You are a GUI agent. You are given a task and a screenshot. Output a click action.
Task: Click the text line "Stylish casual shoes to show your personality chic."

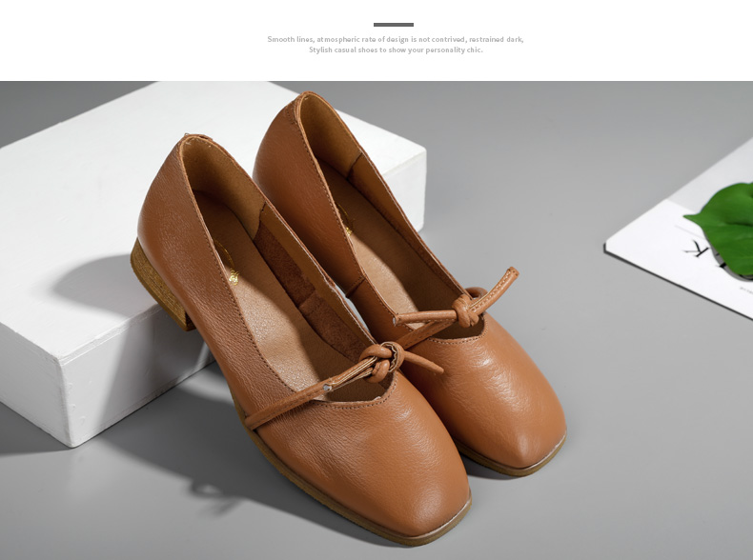coord(396,50)
